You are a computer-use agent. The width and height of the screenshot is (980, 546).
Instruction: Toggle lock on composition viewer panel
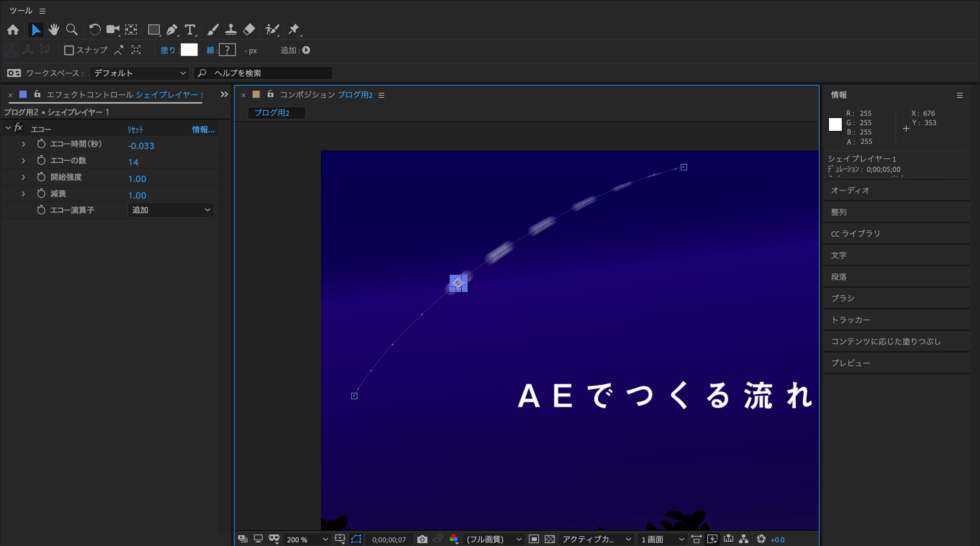(x=270, y=94)
